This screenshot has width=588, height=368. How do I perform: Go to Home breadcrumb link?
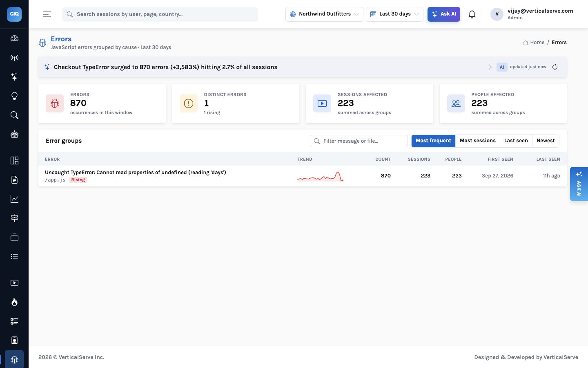tap(537, 43)
